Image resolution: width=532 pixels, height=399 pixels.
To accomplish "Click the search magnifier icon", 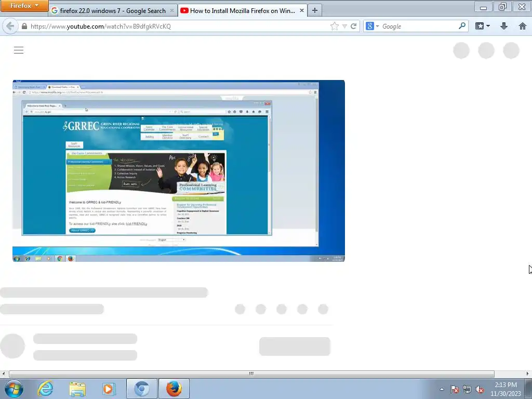I will pyautogui.click(x=462, y=26).
